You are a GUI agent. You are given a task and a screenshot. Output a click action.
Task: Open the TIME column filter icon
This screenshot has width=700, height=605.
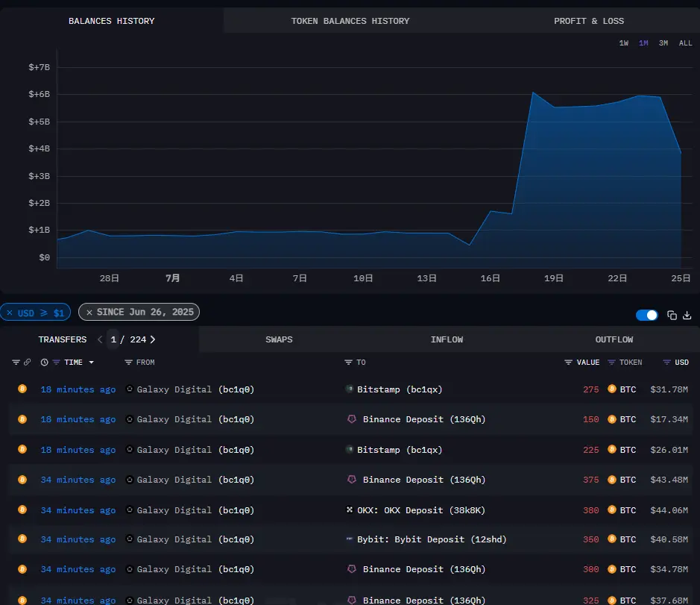[x=56, y=363]
